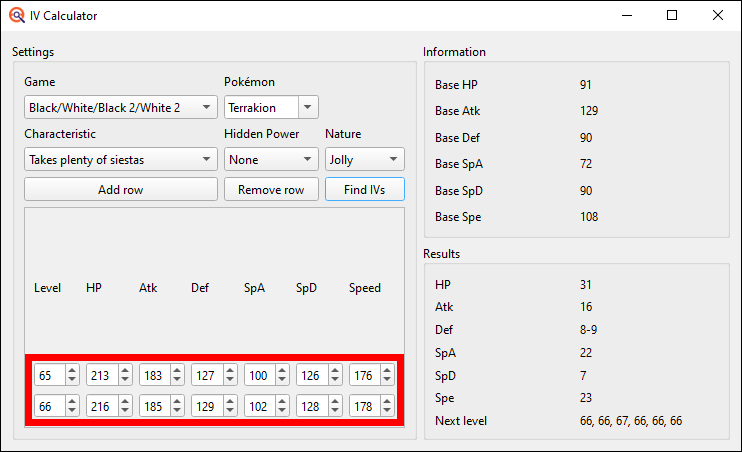The image size is (742, 452).
Task: Select the HP field showing 216
Action: pos(100,406)
